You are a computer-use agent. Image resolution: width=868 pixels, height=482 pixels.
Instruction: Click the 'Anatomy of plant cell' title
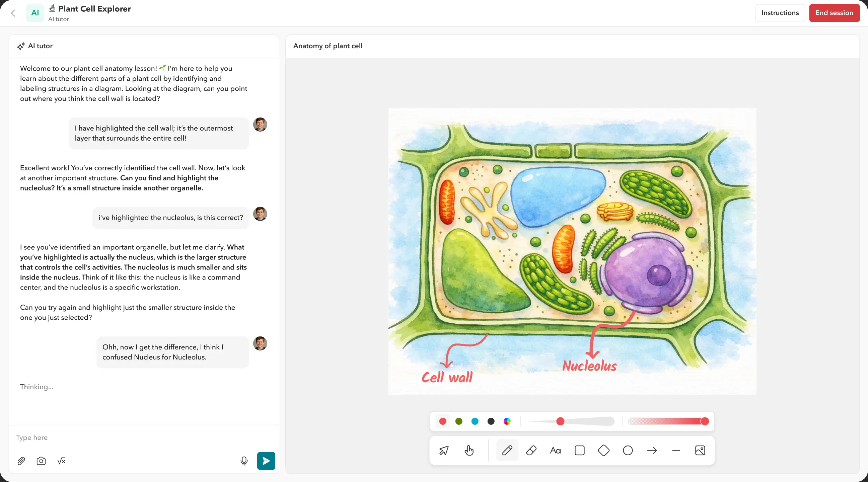pyautogui.click(x=328, y=46)
